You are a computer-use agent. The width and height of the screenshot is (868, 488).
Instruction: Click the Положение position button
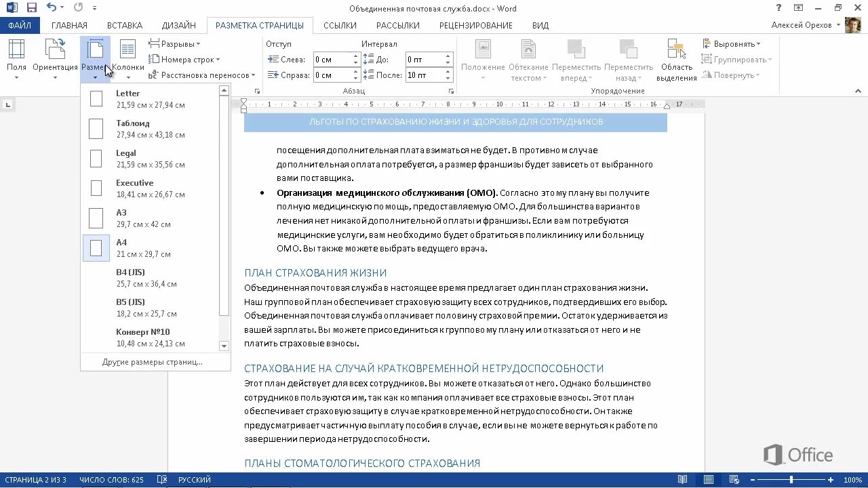(483, 60)
